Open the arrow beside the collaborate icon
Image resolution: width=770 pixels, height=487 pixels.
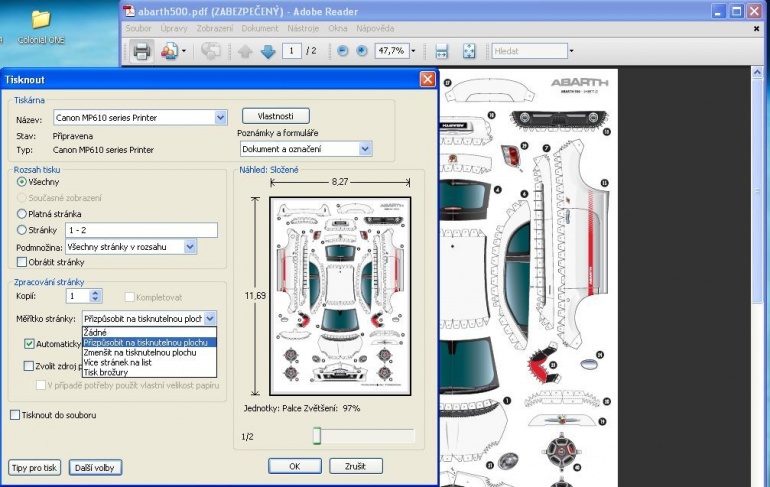pos(184,51)
